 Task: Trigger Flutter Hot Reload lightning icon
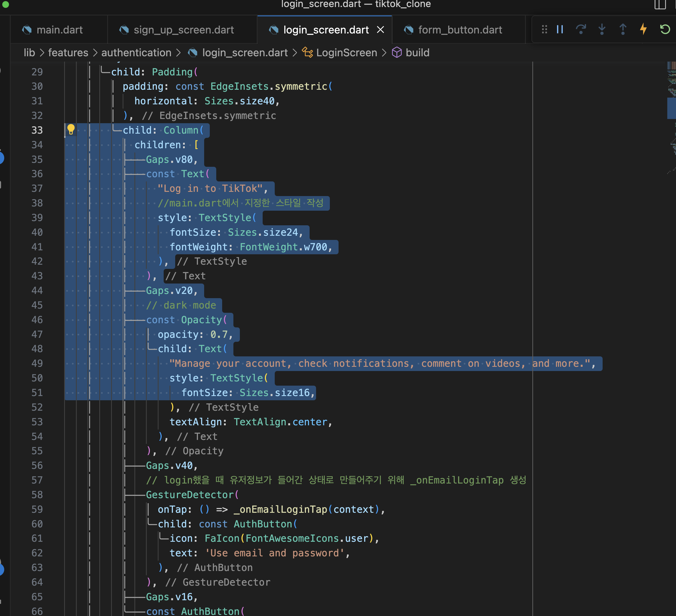tap(643, 30)
